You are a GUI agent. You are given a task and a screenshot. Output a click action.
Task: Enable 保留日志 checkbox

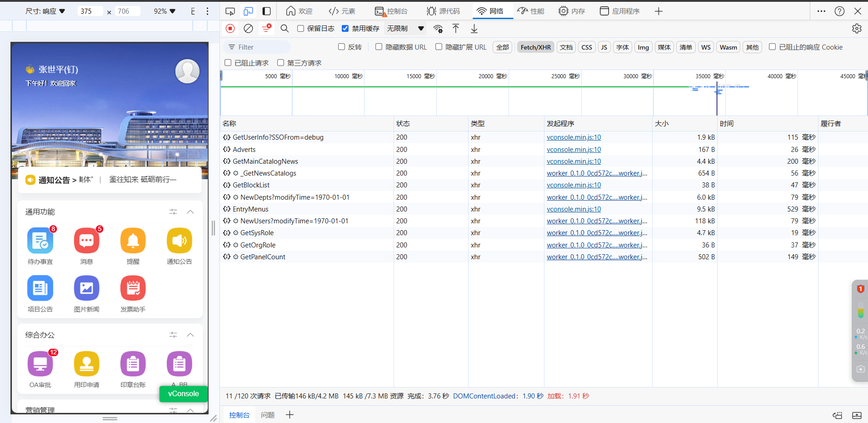click(300, 28)
